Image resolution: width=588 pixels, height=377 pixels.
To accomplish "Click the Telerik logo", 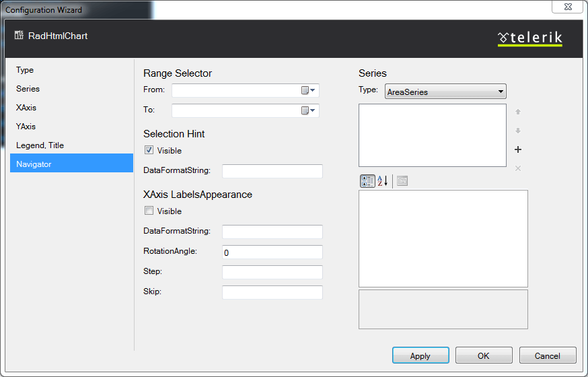I will [530, 38].
